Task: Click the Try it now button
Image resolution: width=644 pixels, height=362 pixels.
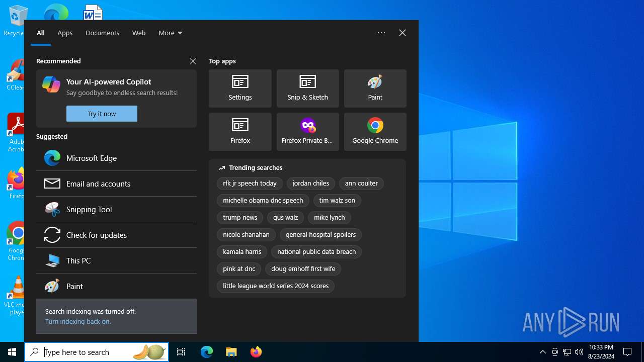Action: [x=102, y=114]
